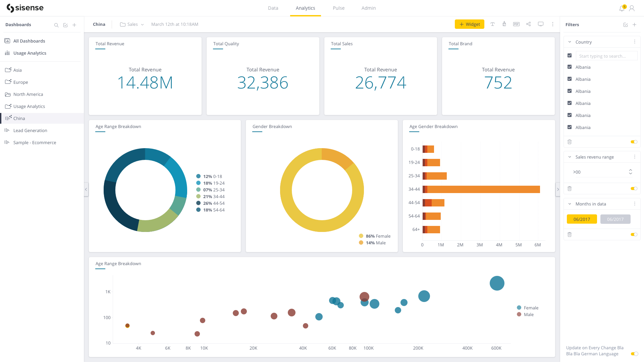
Task: Add a new widget button
Action: [x=470, y=24]
